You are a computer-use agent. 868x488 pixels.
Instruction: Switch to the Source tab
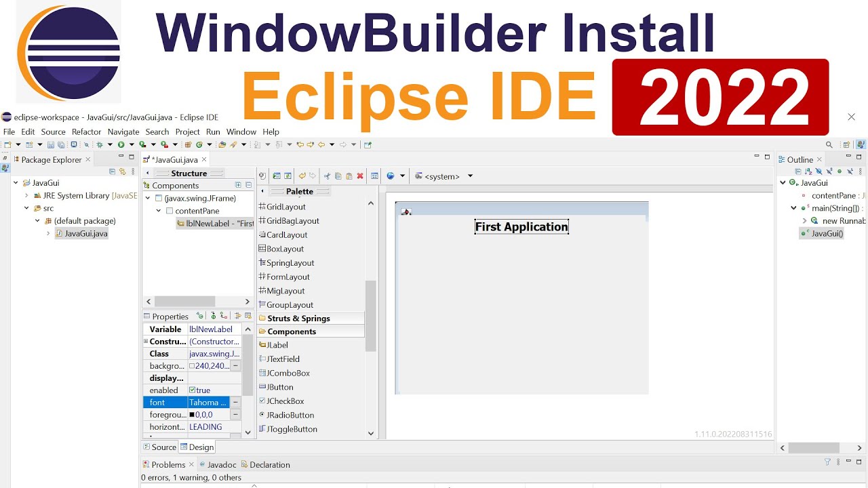point(159,447)
